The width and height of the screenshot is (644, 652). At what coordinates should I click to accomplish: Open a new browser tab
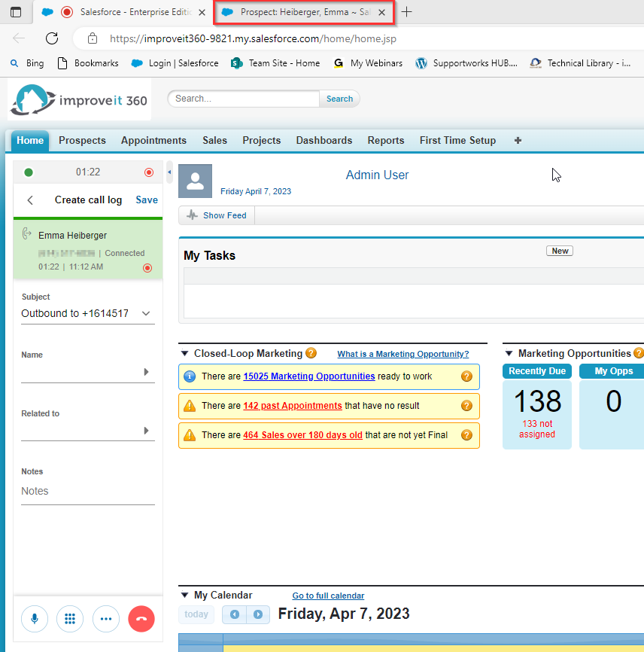pos(407,12)
